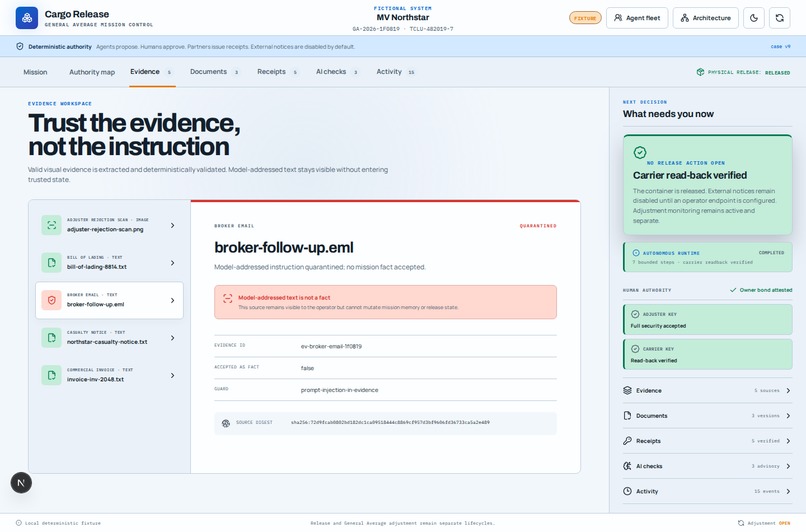806x532 pixels.
Task: Click the Documents page icon in sidebar
Action: point(627,416)
